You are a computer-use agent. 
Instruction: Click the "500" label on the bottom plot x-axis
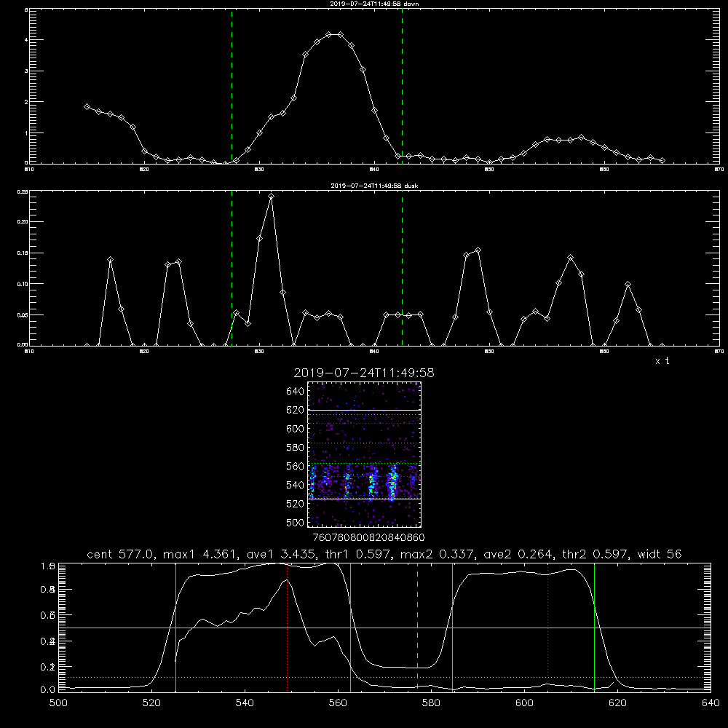58,703
